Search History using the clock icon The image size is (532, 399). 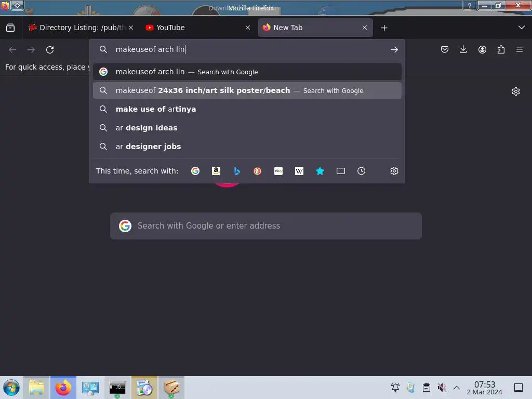pyautogui.click(x=362, y=171)
